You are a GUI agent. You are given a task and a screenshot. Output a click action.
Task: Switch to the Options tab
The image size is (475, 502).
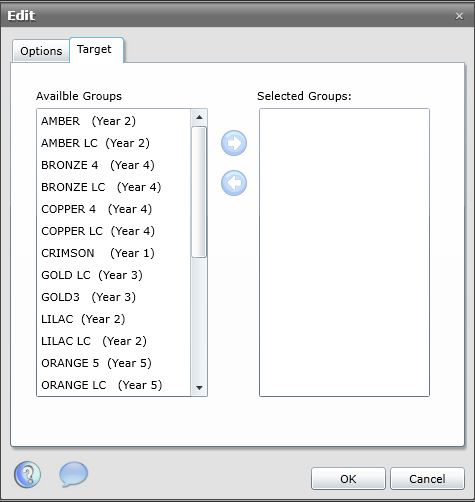tap(41, 51)
